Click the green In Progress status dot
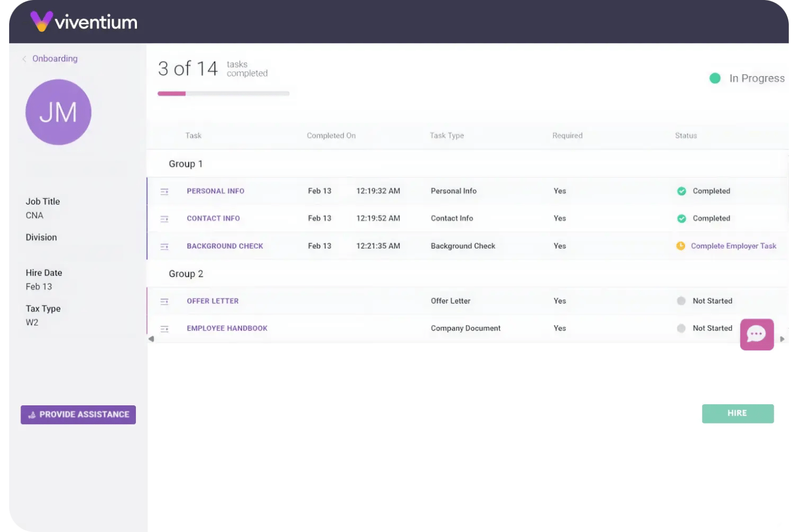798x532 pixels. (x=715, y=78)
